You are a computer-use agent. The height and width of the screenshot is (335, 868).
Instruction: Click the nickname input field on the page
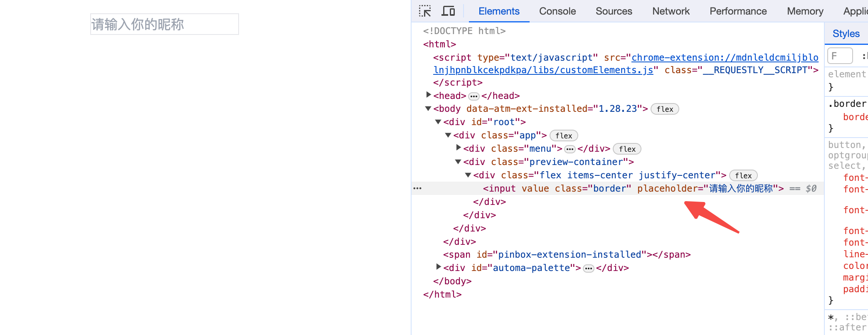pyautogui.click(x=165, y=24)
